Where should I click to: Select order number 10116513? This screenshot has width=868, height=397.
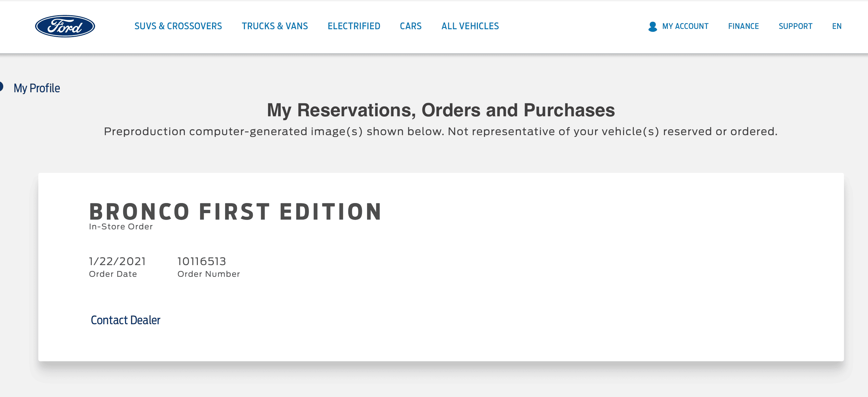[x=201, y=261]
